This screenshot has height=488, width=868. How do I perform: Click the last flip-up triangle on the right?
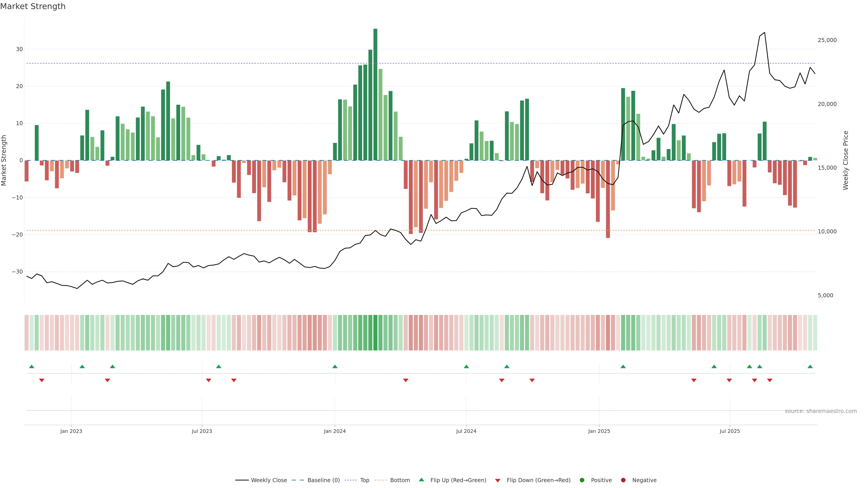(x=810, y=366)
